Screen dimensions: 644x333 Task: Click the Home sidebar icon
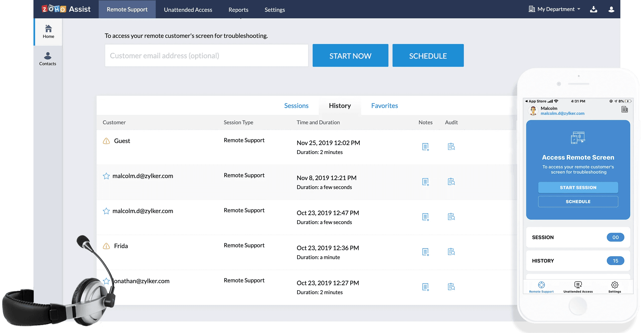point(48,28)
